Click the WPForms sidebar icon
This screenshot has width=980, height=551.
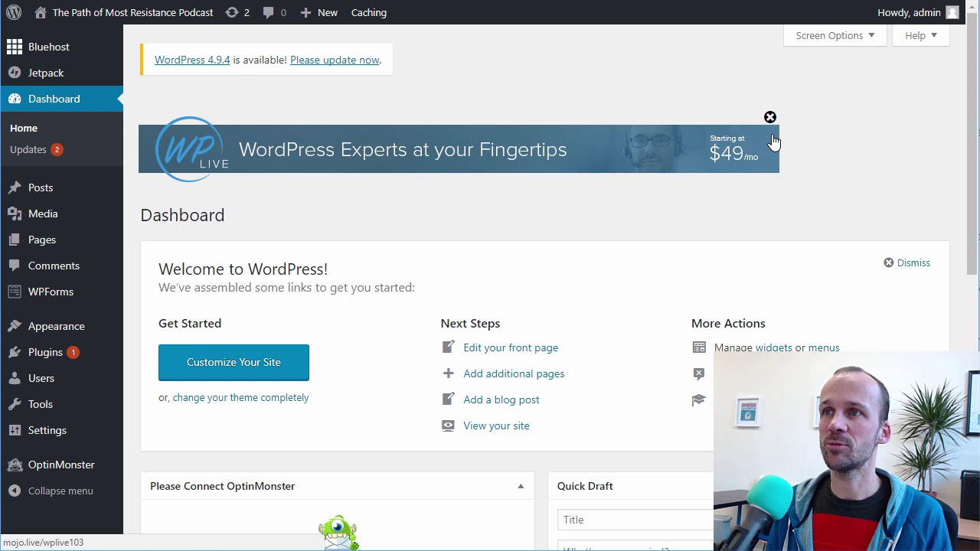(15, 292)
